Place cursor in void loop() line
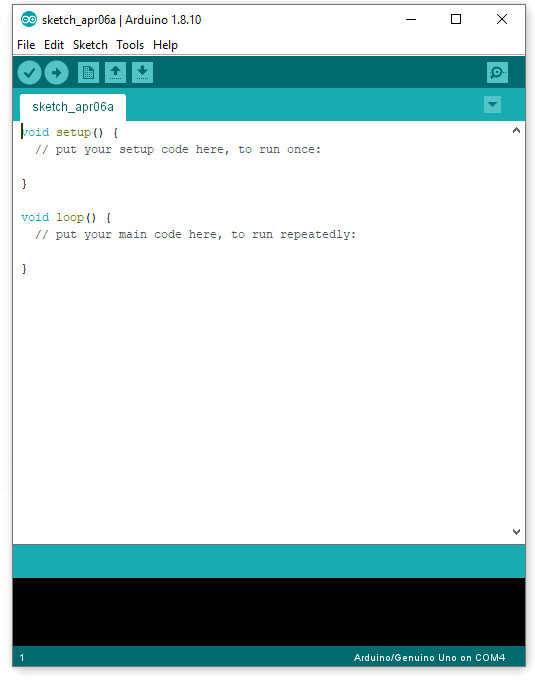 point(66,217)
